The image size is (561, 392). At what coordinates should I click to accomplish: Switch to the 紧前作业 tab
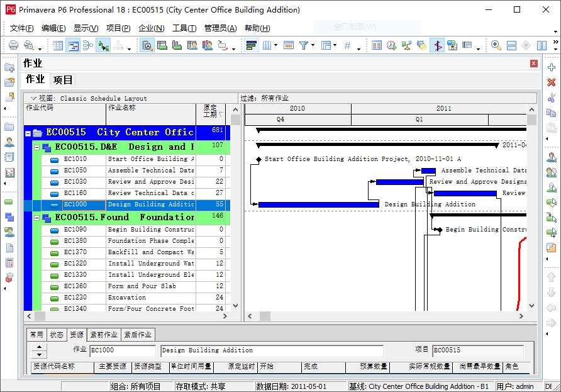tap(104, 335)
